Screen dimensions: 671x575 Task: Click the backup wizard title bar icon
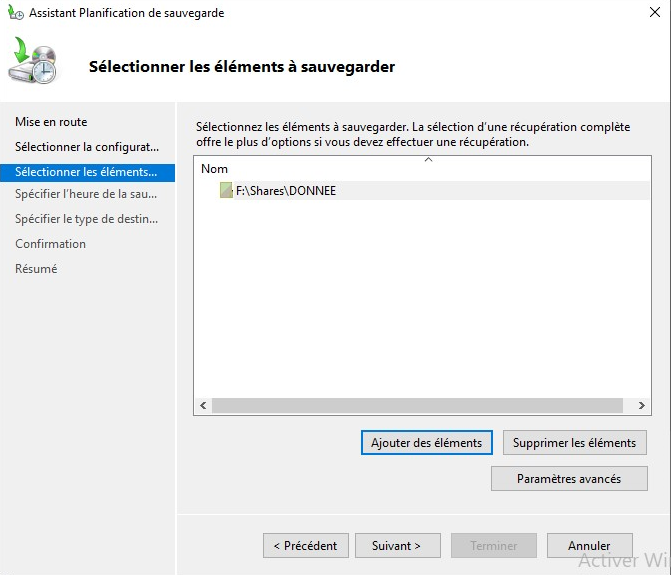(x=16, y=12)
